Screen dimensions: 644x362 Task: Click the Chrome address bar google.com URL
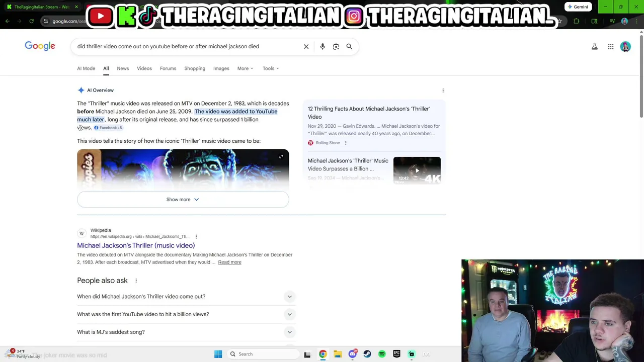pyautogui.click(x=69, y=21)
